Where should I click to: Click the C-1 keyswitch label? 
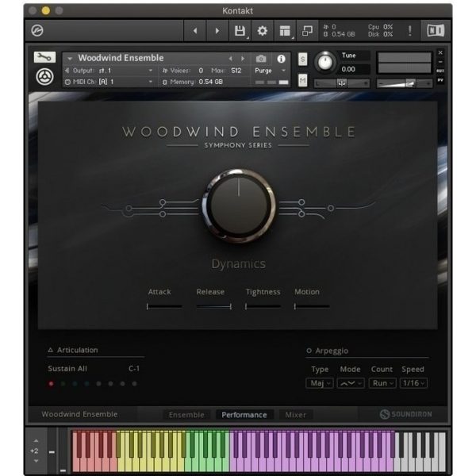tap(134, 369)
